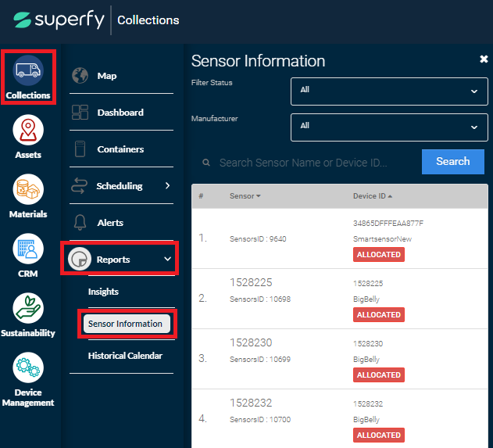This screenshot has height=448, width=493.
Task: Select the Historical Calendar submenu item
Action: click(x=125, y=356)
